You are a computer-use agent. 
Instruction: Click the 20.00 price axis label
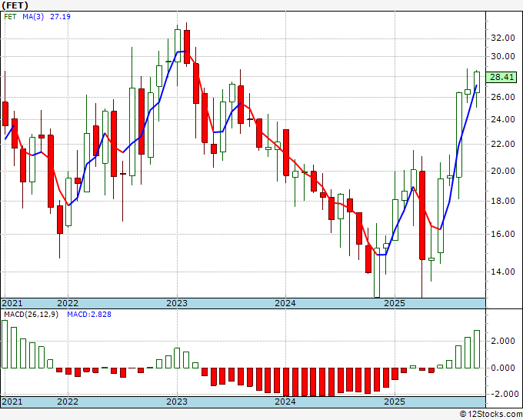click(503, 171)
